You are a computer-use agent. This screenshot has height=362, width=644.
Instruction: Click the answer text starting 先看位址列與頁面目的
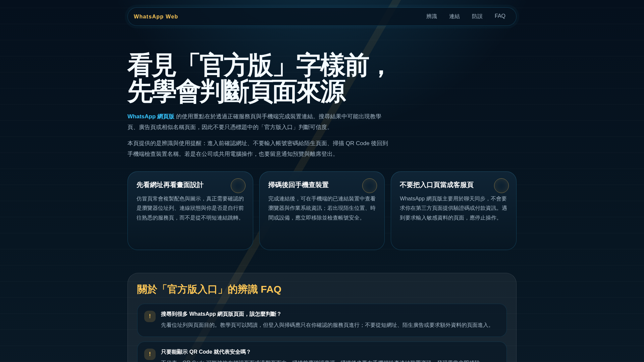tap(327, 325)
